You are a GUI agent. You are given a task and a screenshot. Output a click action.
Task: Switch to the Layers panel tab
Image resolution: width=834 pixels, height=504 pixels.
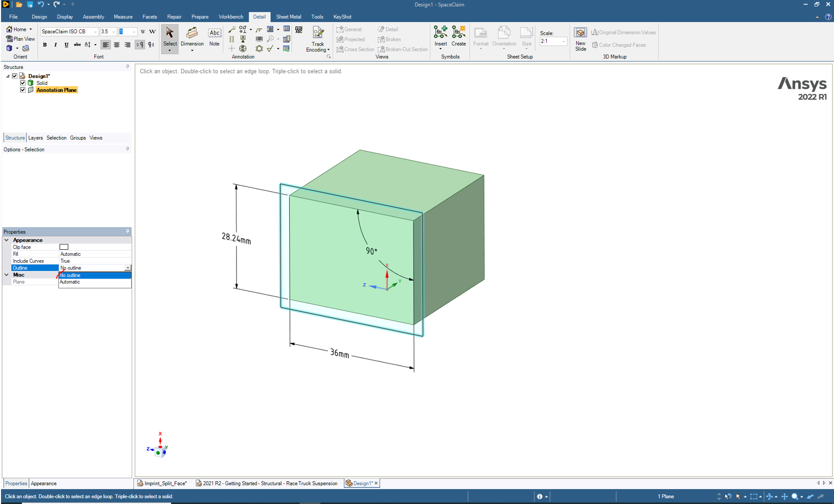pyautogui.click(x=35, y=138)
